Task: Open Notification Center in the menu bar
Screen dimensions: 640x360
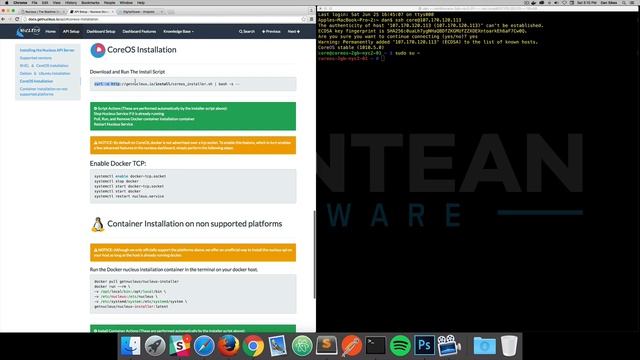Action: point(633,2)
